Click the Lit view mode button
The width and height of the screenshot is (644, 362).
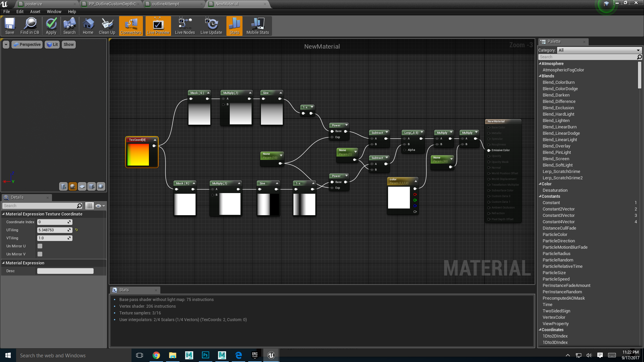point(52,45)
